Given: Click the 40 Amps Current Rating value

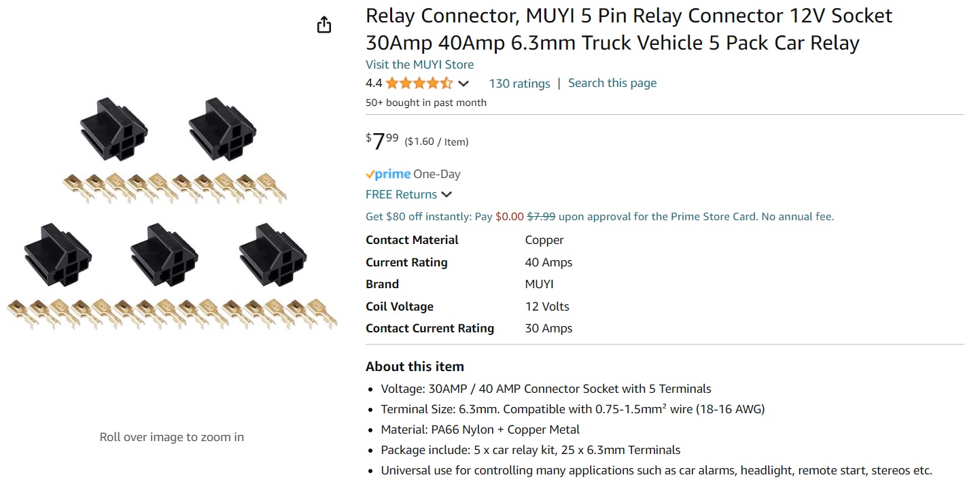Looking at the screenshot, I should pos(548,262).
